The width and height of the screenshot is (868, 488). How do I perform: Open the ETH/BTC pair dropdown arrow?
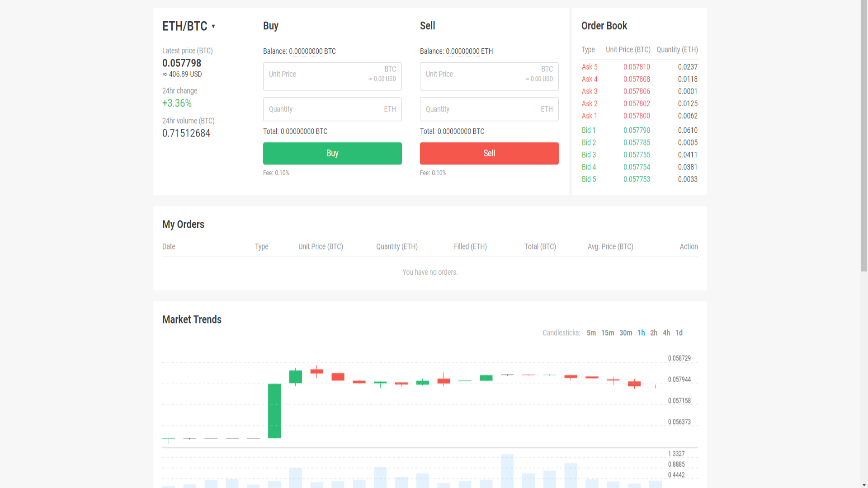pos(213,27)
